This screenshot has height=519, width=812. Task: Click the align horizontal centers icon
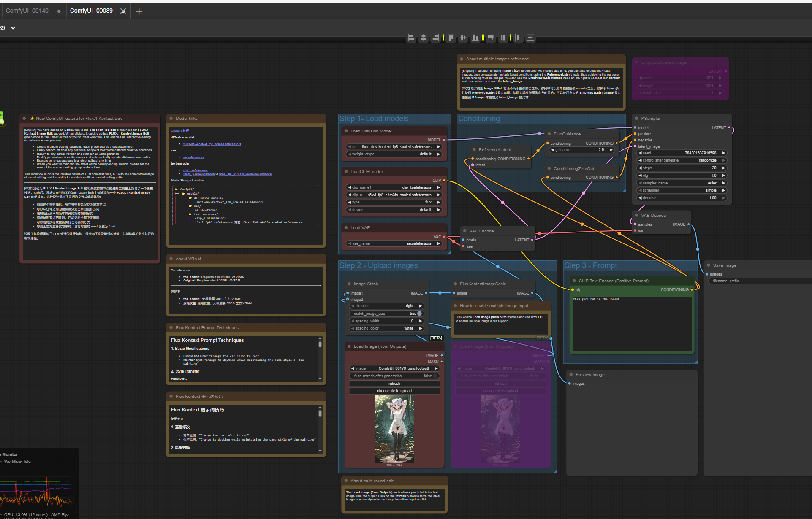coord(424,38)
